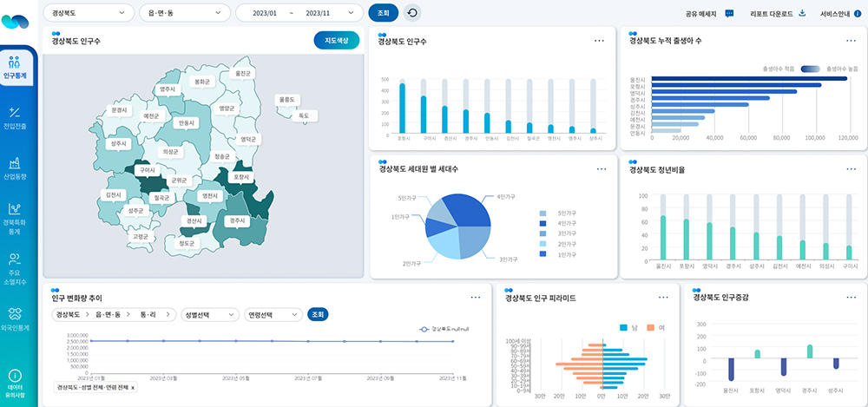Click the 리포트 다운로드 download icon
Viewport: 868px width, 407px height.
coord(803,13)
